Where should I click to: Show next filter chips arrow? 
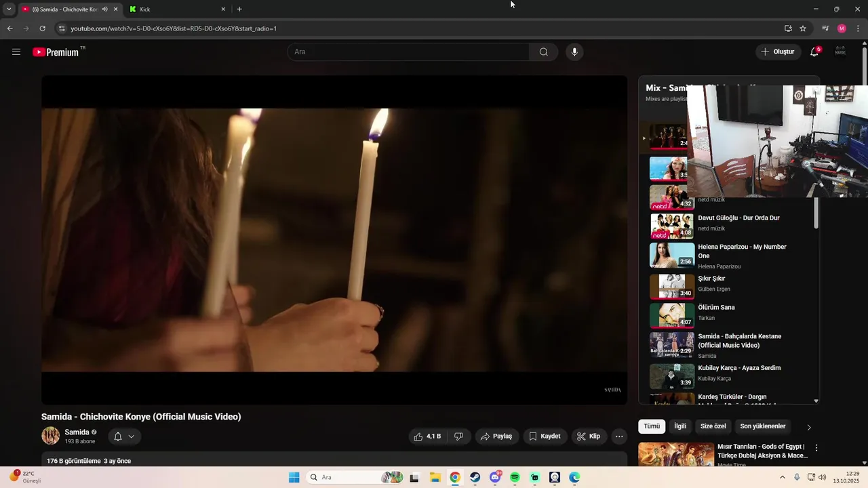808,427
